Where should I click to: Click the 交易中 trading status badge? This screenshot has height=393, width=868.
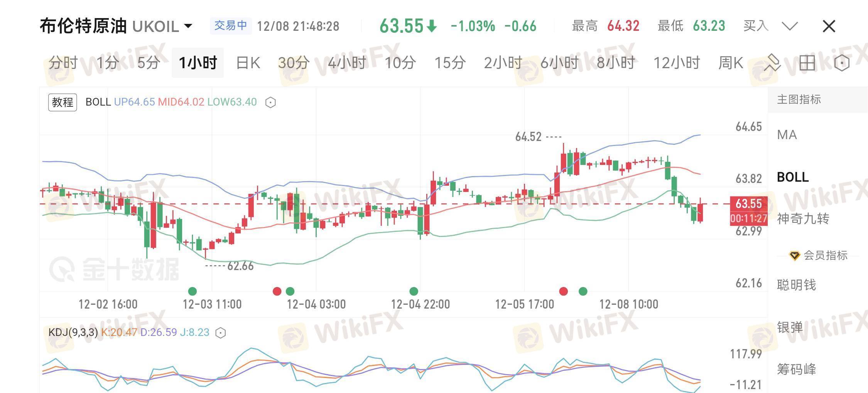pos(231,26)
